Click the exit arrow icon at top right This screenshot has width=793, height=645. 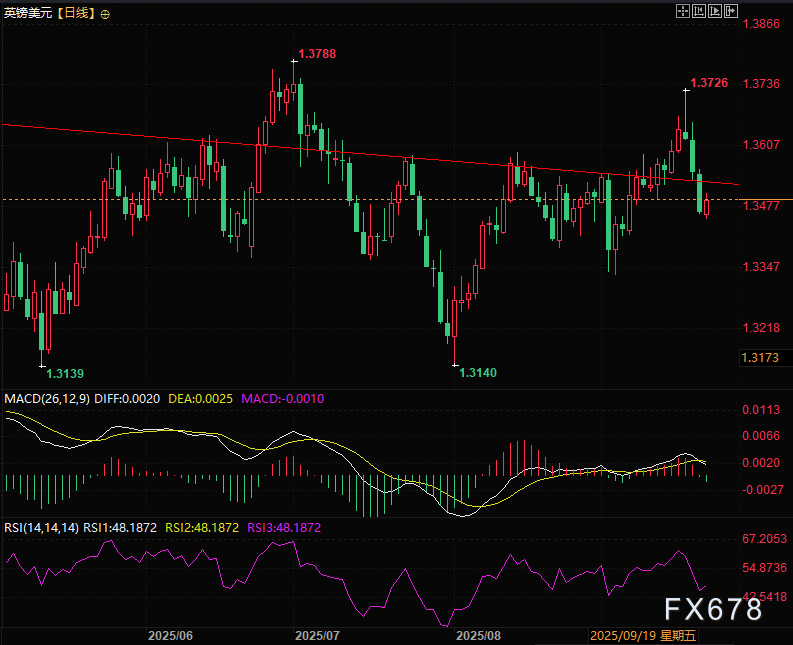730,12
